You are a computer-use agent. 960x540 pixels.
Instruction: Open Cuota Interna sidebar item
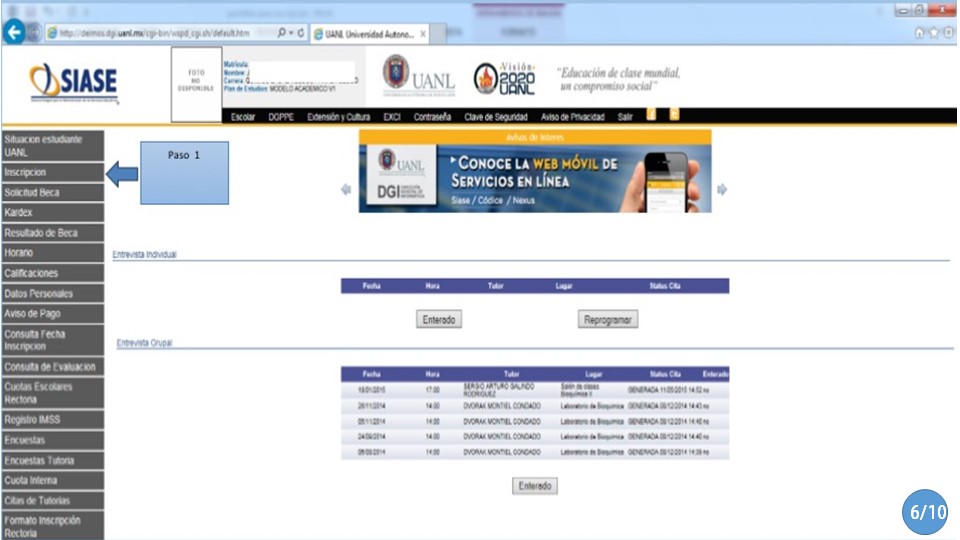tap(53, 480)
